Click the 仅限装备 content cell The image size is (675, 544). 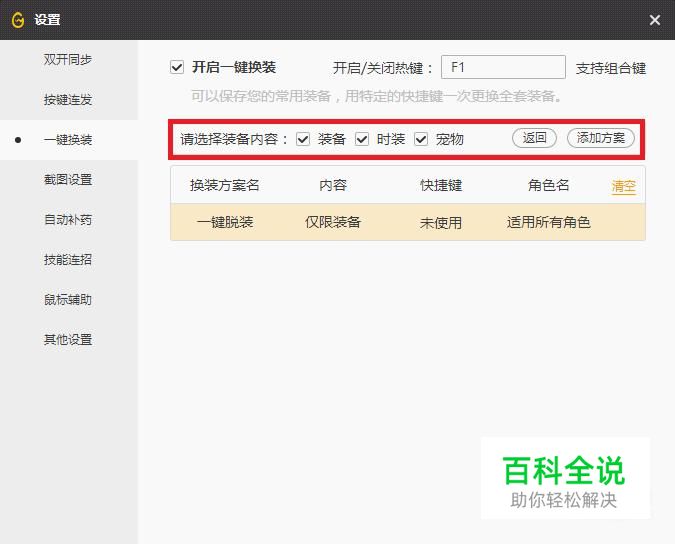333,223
